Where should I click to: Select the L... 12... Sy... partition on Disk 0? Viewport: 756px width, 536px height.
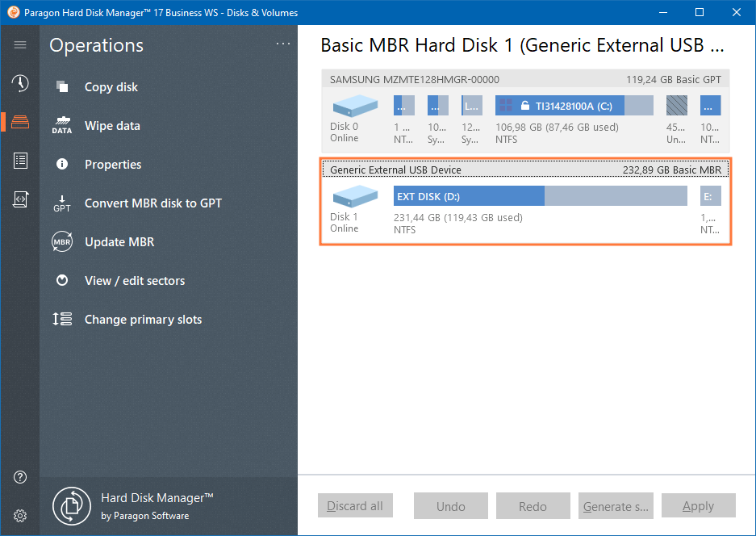pos(471,105)
